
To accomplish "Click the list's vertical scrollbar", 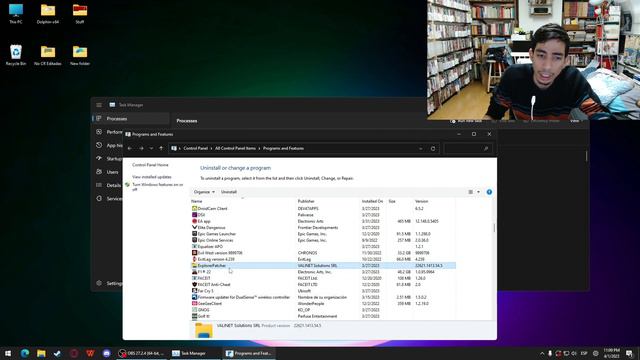I will tap(494, 227).
